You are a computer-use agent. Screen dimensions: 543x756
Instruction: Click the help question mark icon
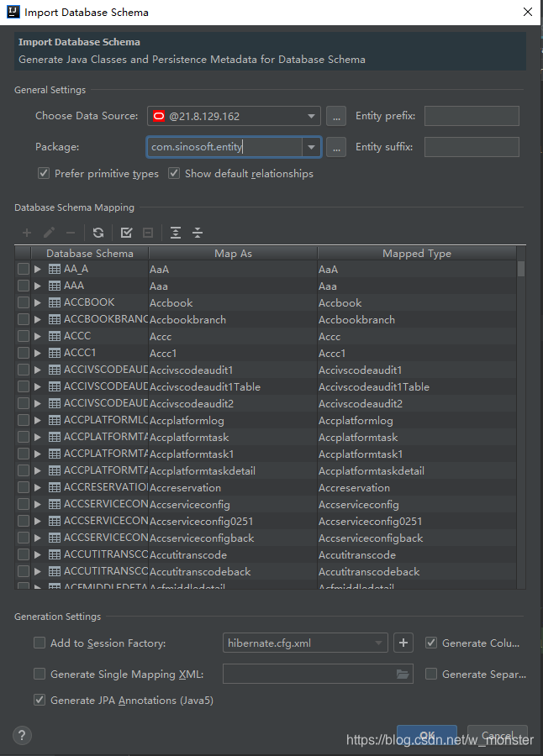22,735
